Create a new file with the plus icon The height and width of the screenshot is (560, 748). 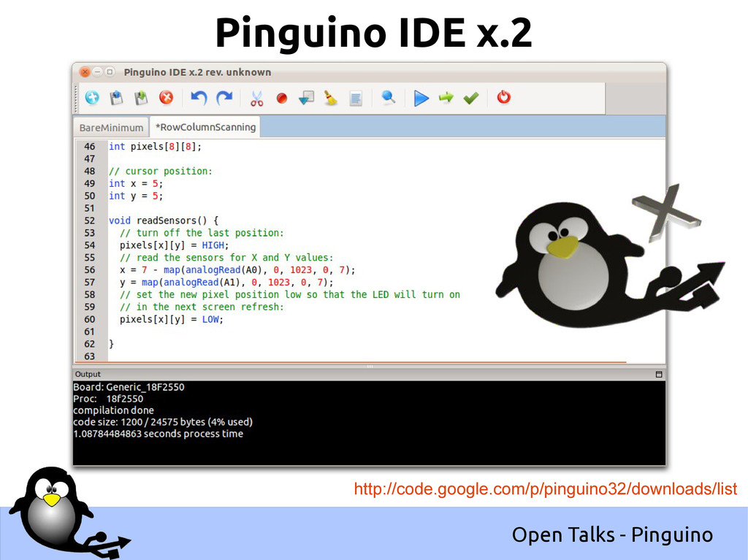[x=92, y=98]
